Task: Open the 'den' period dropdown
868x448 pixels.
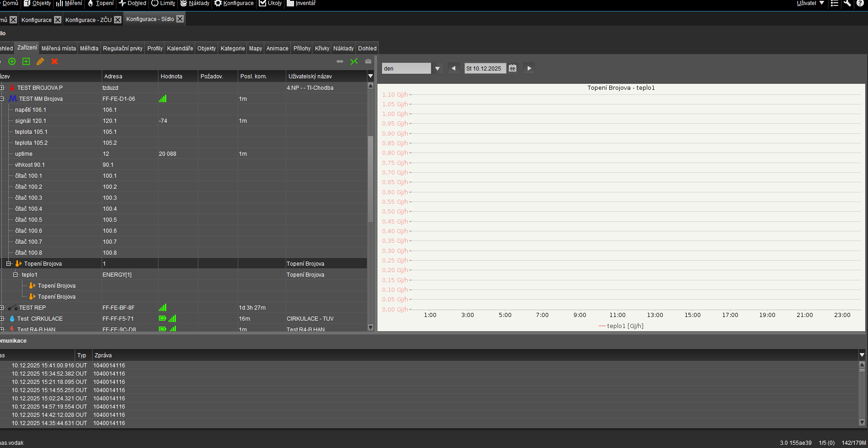Action: pyautogui.click(x=437, y=68)
